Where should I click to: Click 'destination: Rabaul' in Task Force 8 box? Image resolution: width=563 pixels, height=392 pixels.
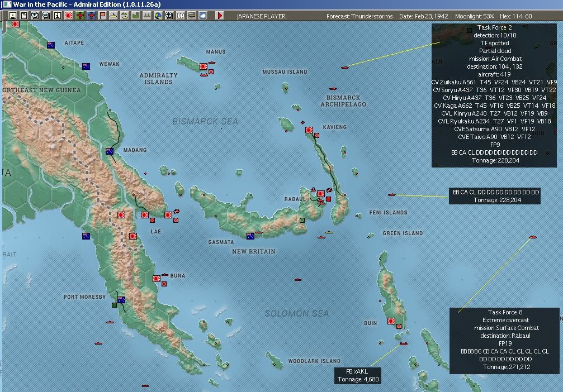tap(505, 336)
